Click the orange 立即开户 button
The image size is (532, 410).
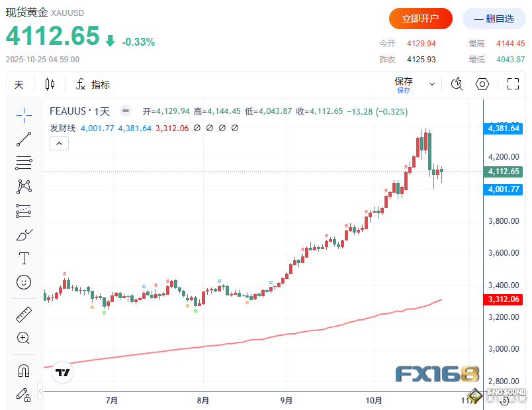[420, 19]
